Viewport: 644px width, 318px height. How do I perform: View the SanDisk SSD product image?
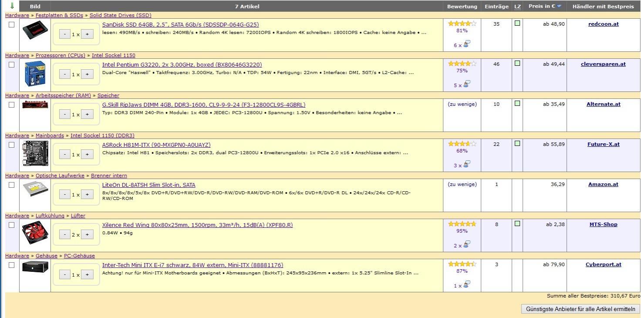[x=35, y=31]
